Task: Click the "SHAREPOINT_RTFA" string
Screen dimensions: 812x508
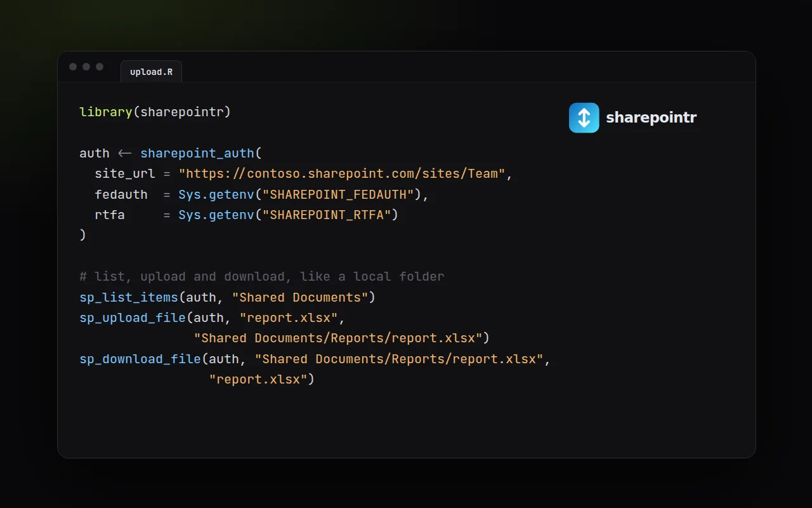Action: [327, 215]
